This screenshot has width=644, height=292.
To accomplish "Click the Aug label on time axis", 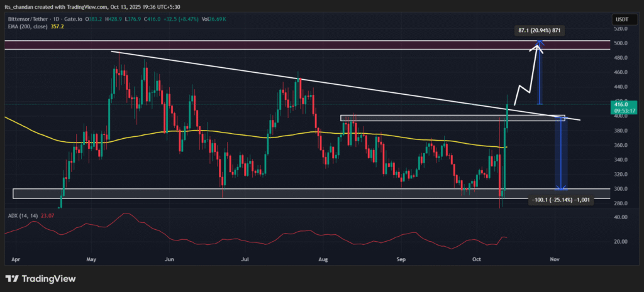I will pyautogui.click(x=324, y=259).
